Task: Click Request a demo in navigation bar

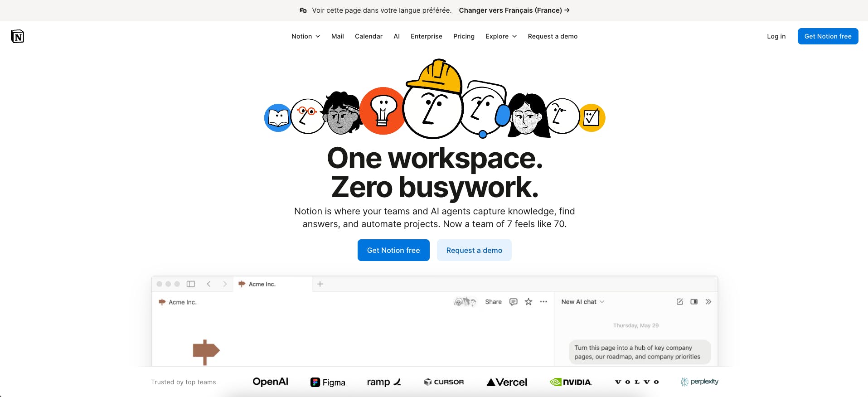Action: coord(553,36)
